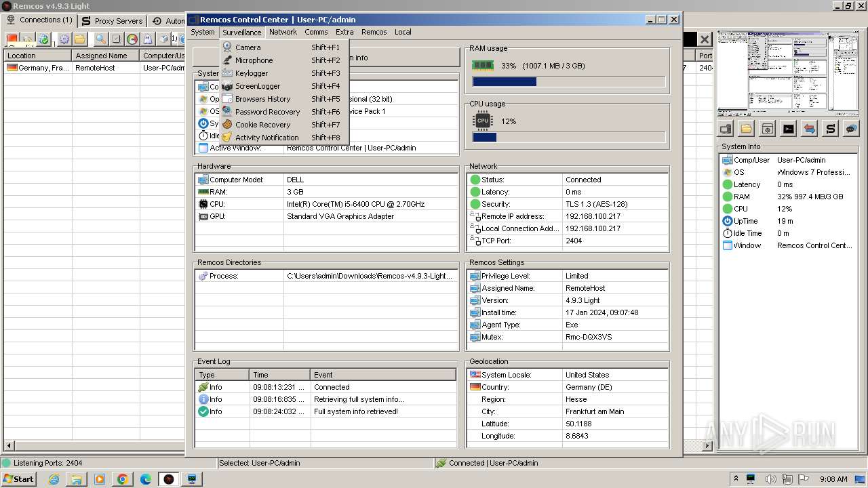Image resolution: width=868 pixels, height=488 pixels.
Task: Click the remote screen preview thumbnail
Action: (787, 73)
